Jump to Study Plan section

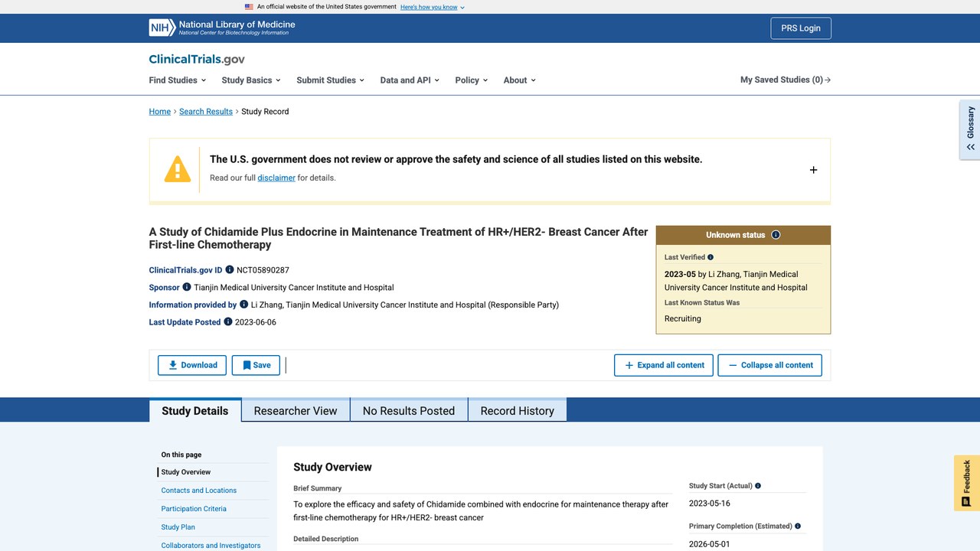point(178,527)
